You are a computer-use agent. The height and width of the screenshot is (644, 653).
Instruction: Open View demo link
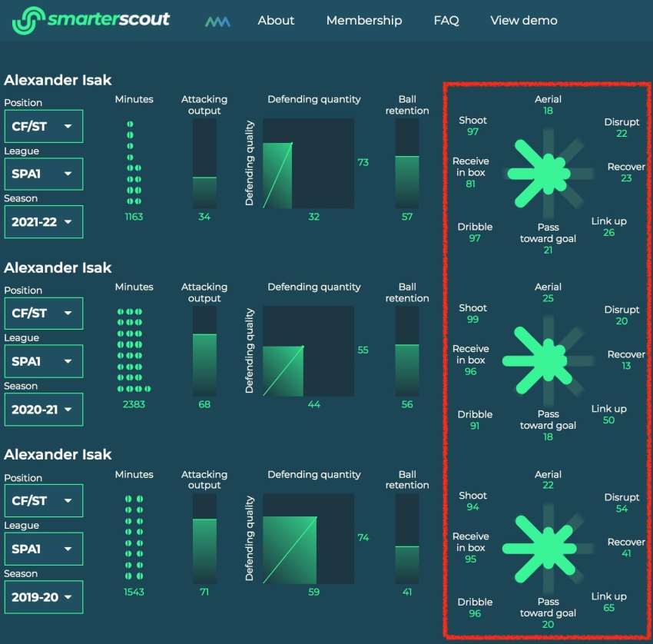pyautogui.click(x=523, y=21)
